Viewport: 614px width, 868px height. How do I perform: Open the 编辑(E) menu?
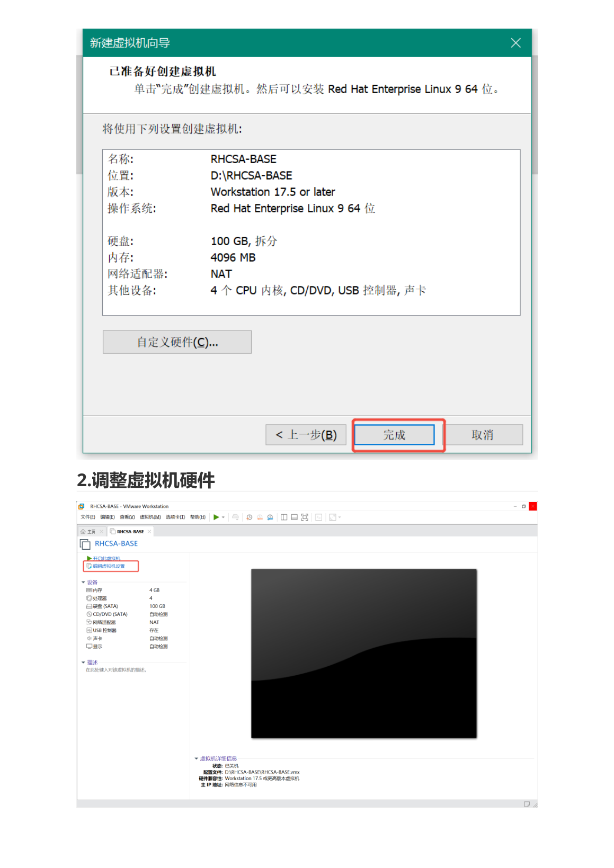point(108,517)
